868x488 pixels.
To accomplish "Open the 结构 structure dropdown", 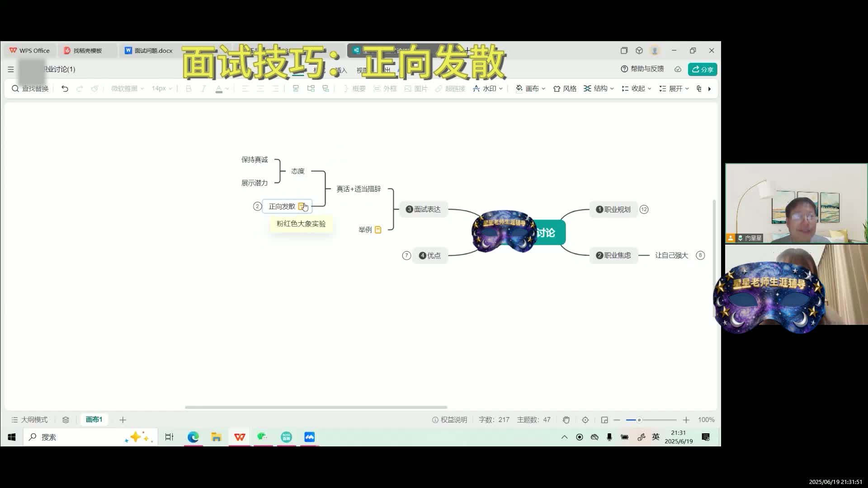I will pos(599,89).
